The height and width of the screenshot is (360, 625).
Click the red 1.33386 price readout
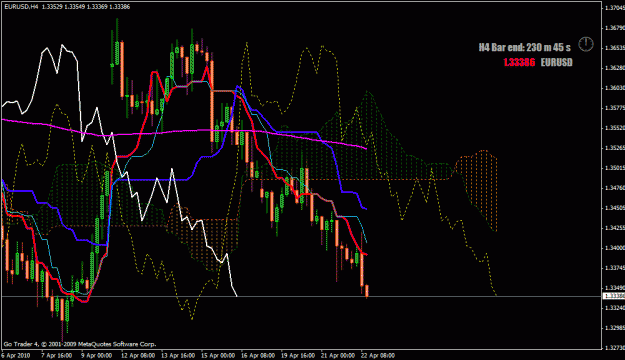pyautogui.click(x=519, y=63)
